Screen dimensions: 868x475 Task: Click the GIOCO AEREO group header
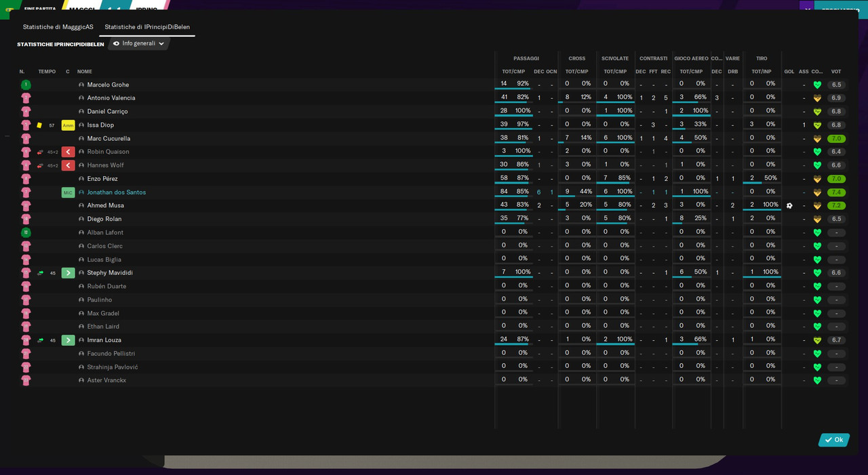tap(691, 58)
